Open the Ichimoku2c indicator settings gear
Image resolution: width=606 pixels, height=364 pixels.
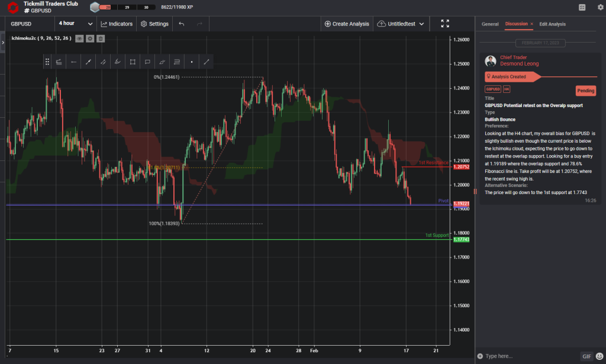coord(90,38)
